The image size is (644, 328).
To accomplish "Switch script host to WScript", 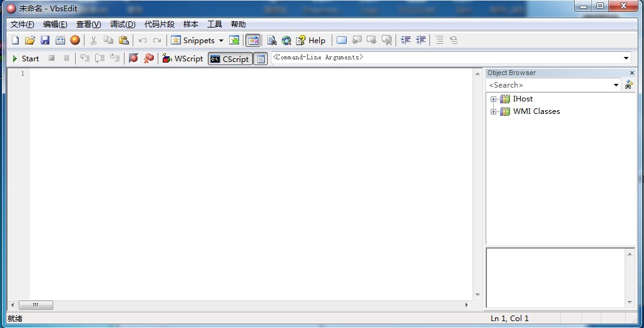I will point(182,58).
